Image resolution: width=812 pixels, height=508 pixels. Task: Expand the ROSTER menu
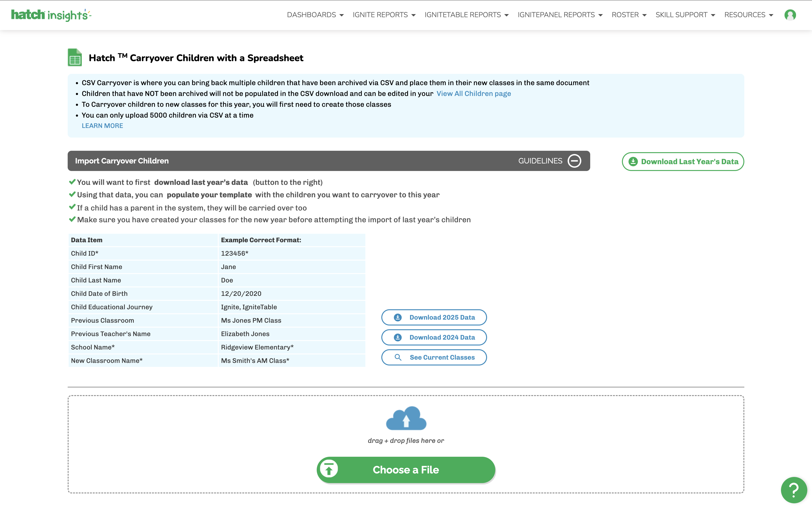[x=629, y=15]
